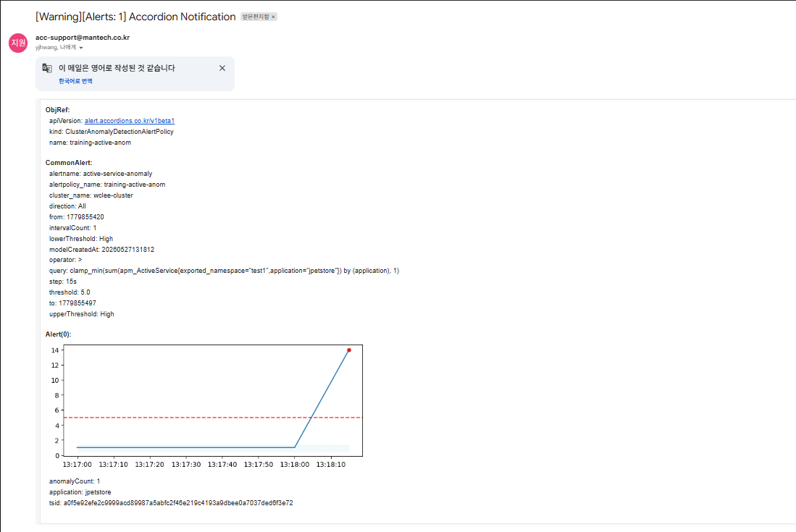Image resolution: width=796 pixels, height=532 pixels.
Task: Click the 'kind: ClusterAnomalyDetectionAlertPolicy' line
Action: pos(111,131)
